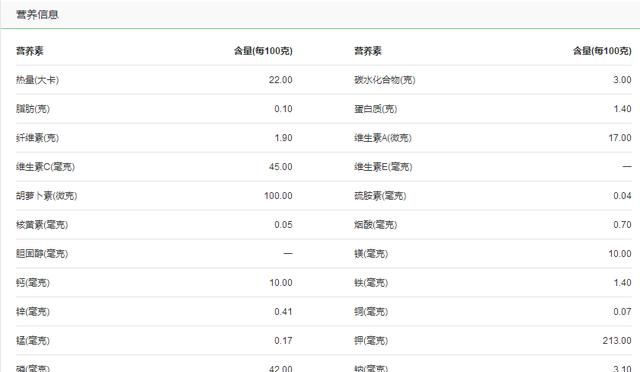Click the 锌(毫克) nutrient label
Screen dimensions: 640x372
pyautogui.click(x=33, y=312)
